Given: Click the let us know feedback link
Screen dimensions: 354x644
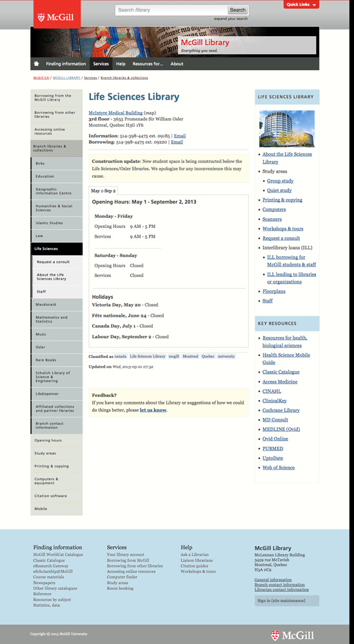Looking at the screenshot, I should pyautogui.click(x=153, y=410).
